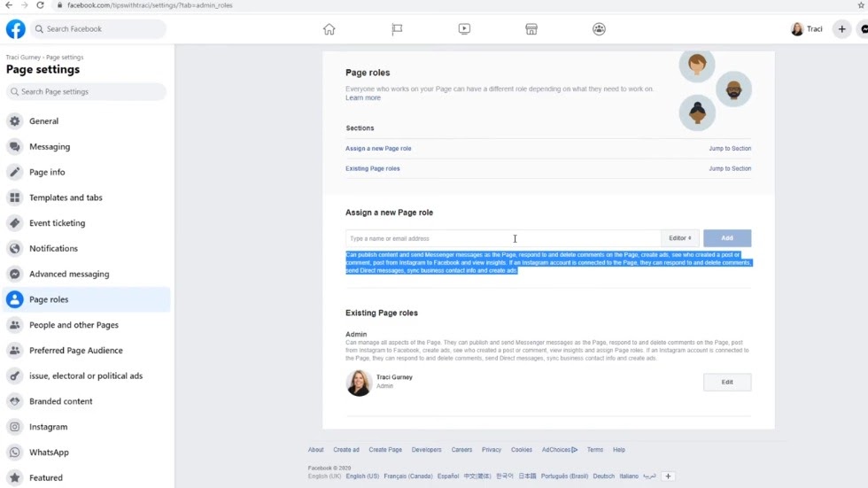Click the Add button

click(727, 238)
